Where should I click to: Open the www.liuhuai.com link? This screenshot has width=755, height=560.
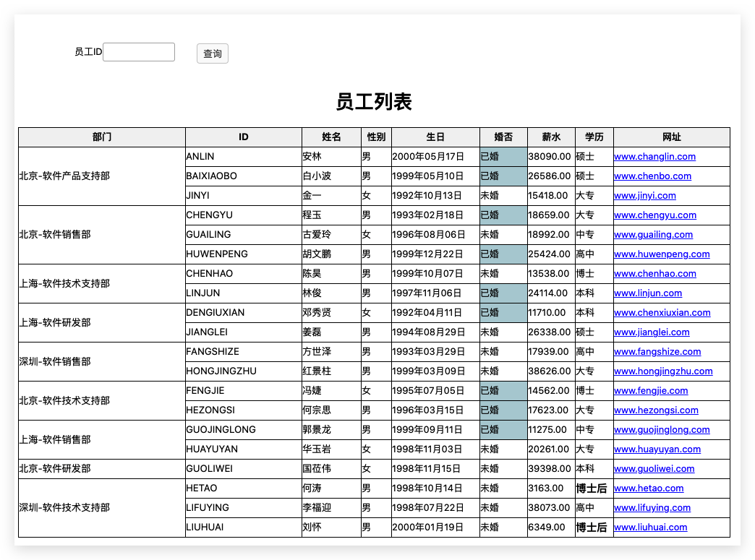651,527
